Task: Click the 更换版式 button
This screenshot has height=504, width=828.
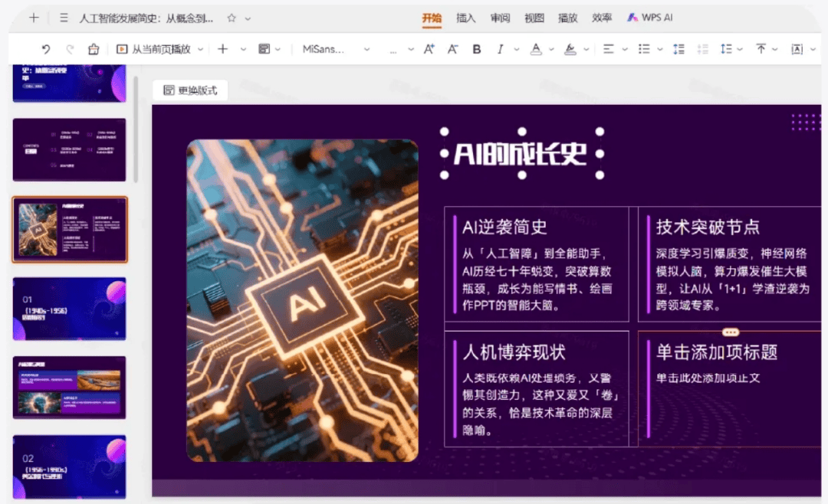Action: click(190, 90)
